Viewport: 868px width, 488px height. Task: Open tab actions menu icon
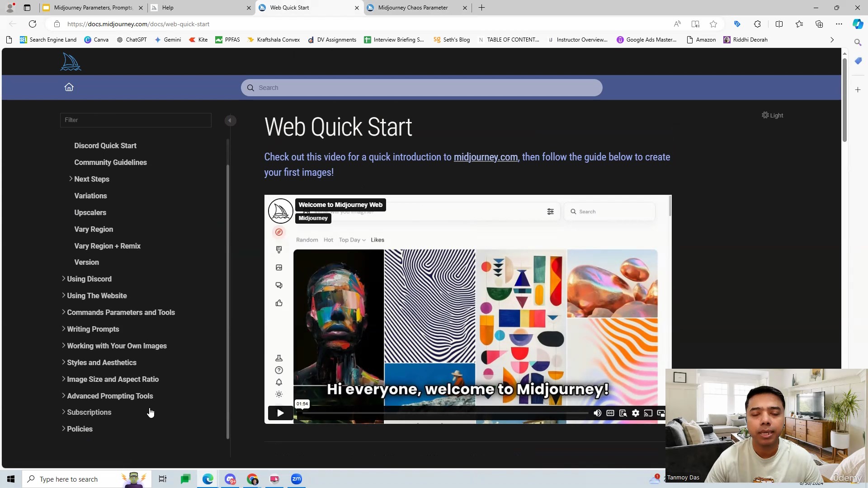coord(27,8)
